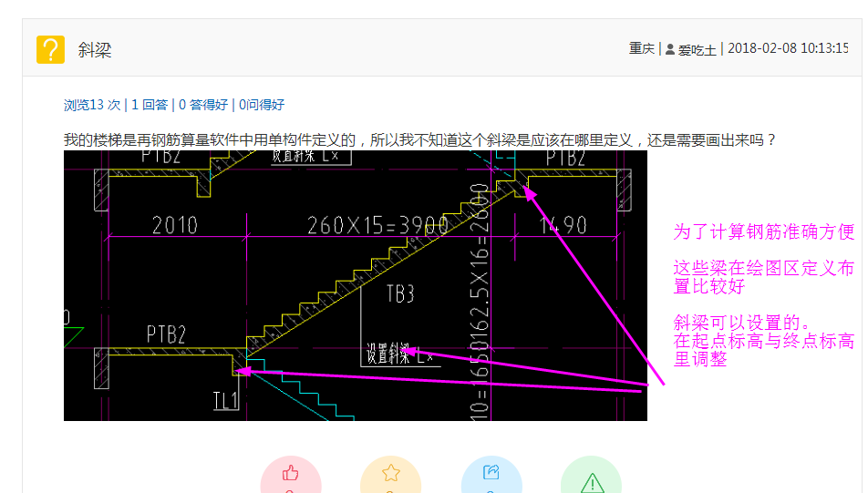868x493 pixels.
Task: Click the user avatar icon beside 爱吃土
Action: click(x=670, y=49)
